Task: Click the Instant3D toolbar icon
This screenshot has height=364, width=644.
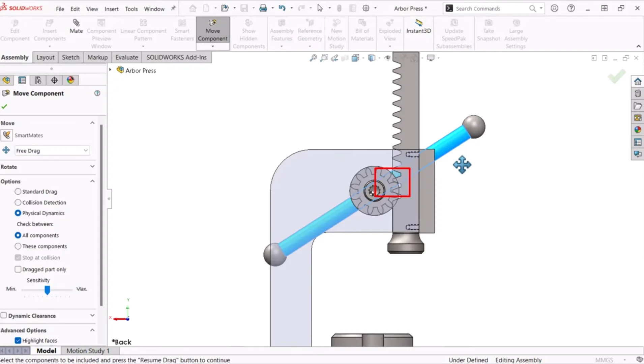Action: coord(418,26)
